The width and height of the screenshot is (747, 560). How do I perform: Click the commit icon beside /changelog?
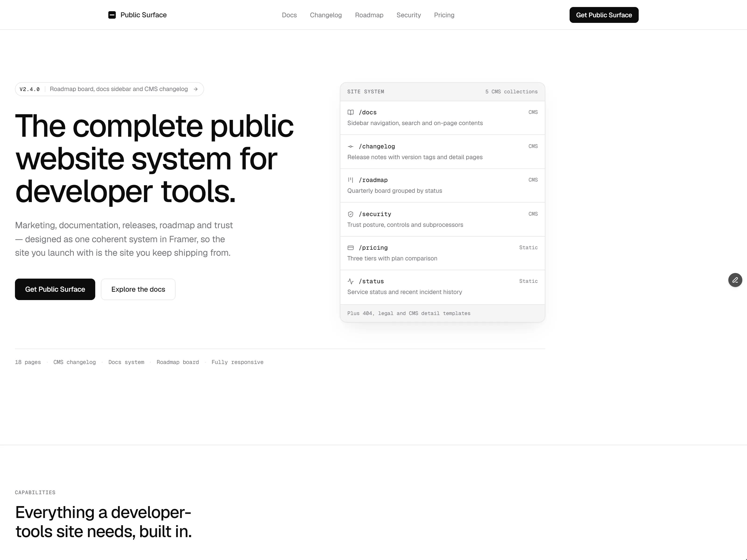(351, 147)
